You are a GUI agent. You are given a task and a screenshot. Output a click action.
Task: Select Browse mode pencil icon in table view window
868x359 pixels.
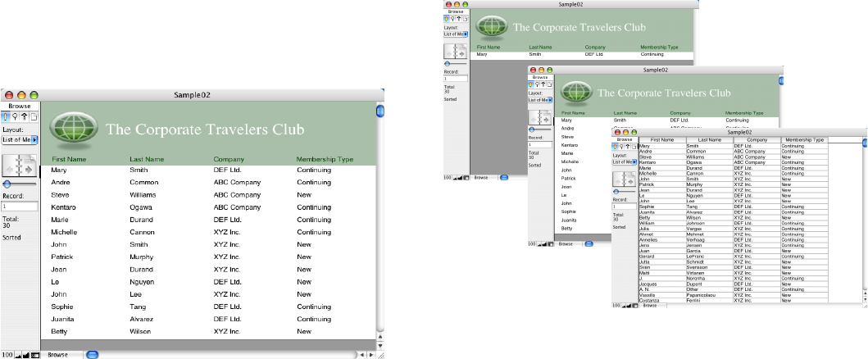click(x=616, y=147)
